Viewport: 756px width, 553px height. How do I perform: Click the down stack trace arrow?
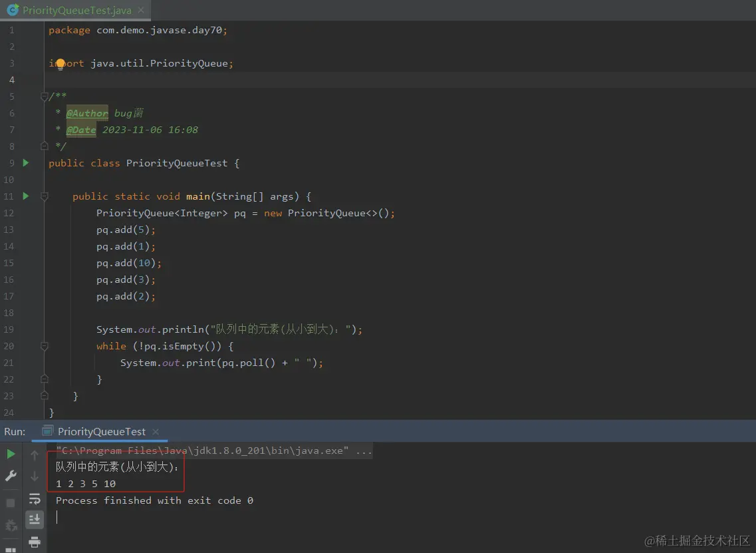tap(34, 476)
